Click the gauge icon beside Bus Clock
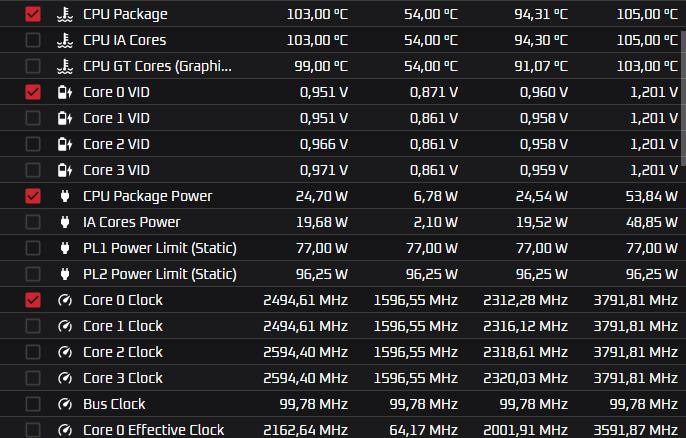This screenshot has width=686, height=438. pos(64,404)
